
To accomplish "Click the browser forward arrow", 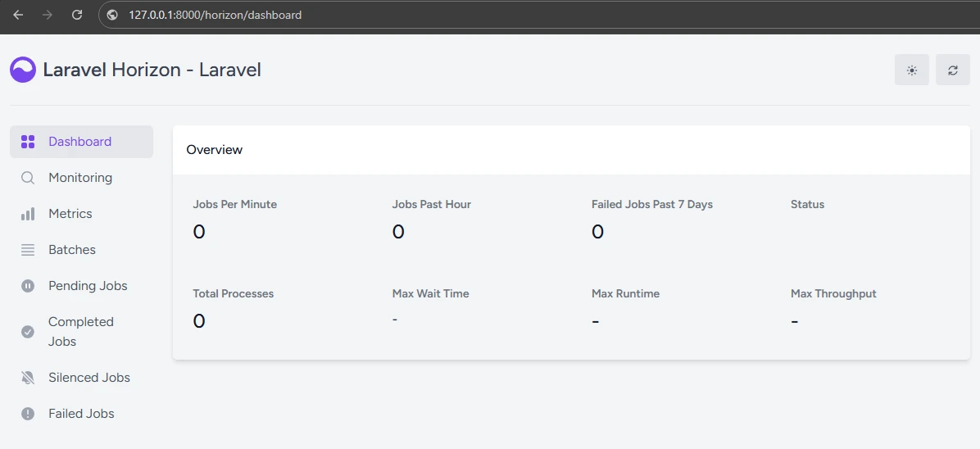I will pyautogui.click(x=48, y=15).
